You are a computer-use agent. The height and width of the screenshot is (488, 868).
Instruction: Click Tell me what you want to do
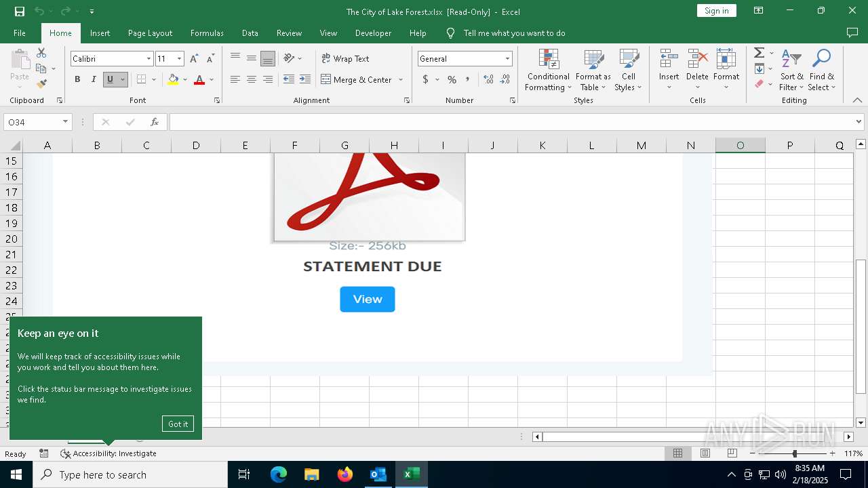(514, 33)
